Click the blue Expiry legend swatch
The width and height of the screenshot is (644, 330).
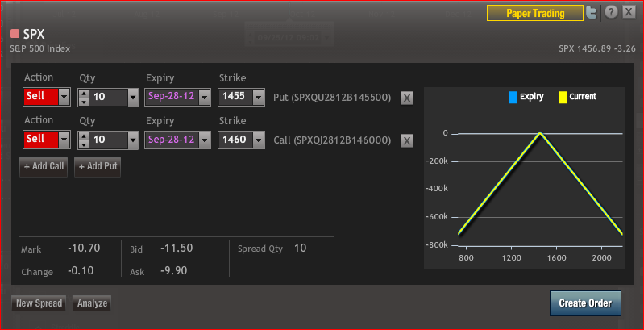513,98
